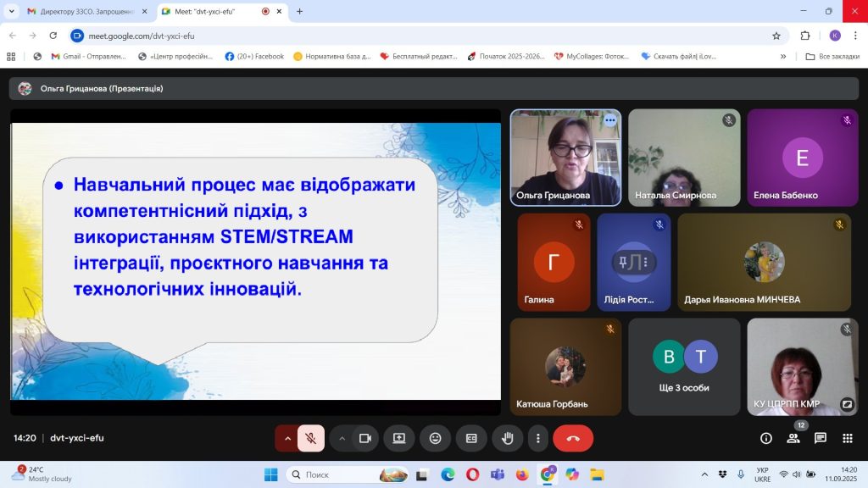Click the red leave call button
This screenshot has width=868, height=488.
click(573, 438)
